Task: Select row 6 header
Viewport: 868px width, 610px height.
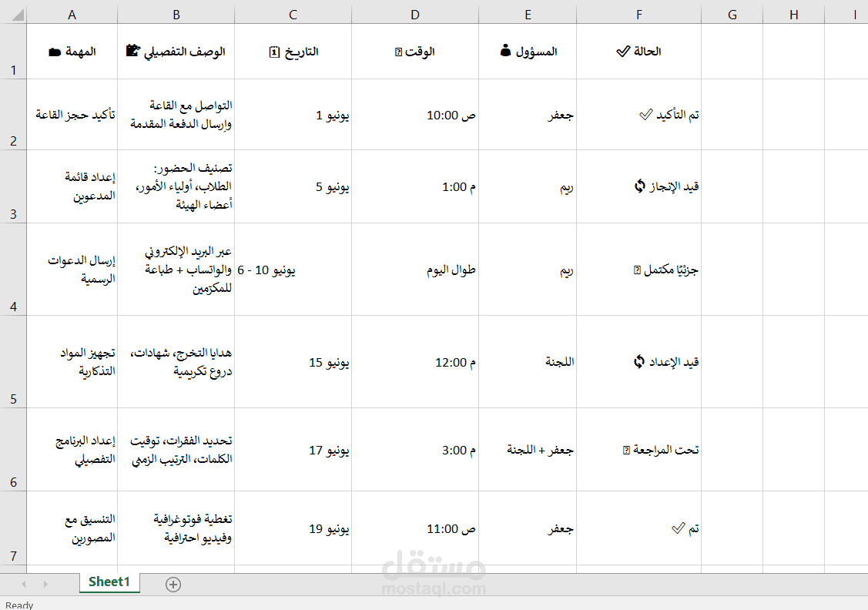Action: (x=13, y=450)
